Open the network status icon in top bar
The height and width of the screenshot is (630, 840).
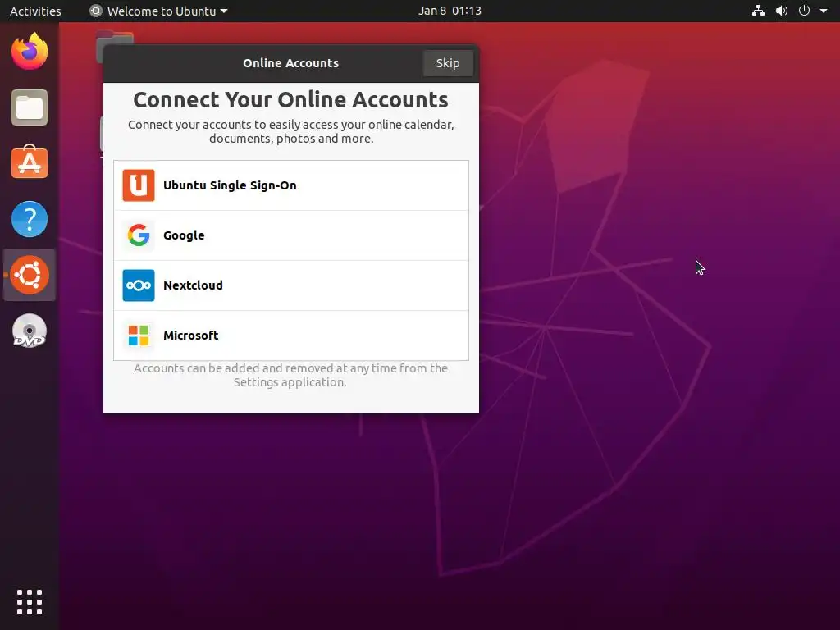pos(758,11)
